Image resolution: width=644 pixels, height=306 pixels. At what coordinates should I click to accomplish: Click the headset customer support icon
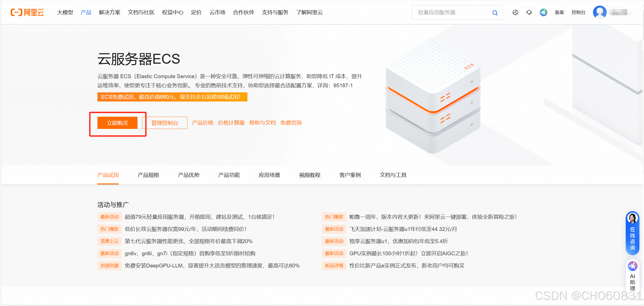[x=529, y=12]
